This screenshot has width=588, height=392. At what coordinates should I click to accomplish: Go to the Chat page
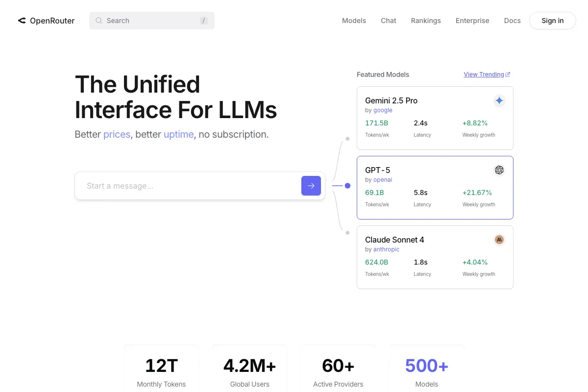coord(388,21)
